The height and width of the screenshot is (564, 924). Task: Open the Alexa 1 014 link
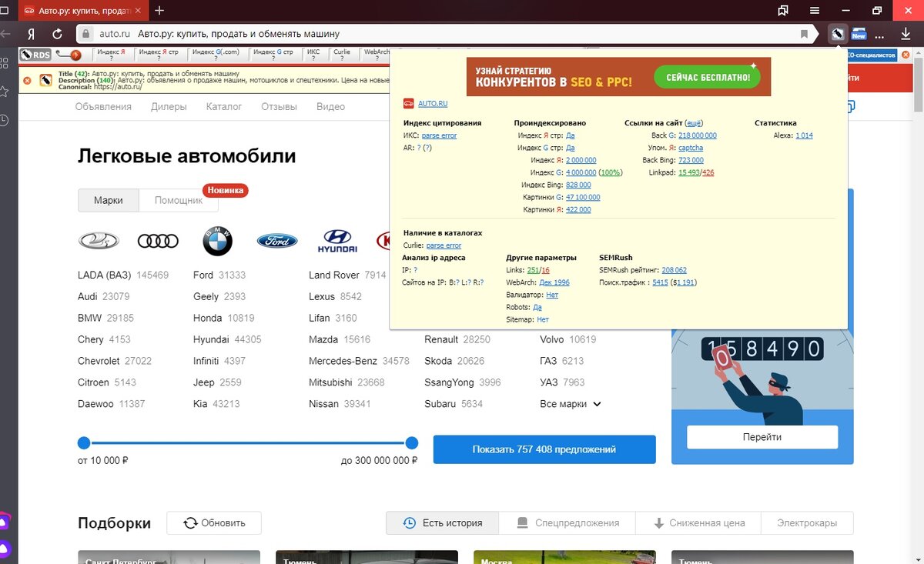pos(804,135)
